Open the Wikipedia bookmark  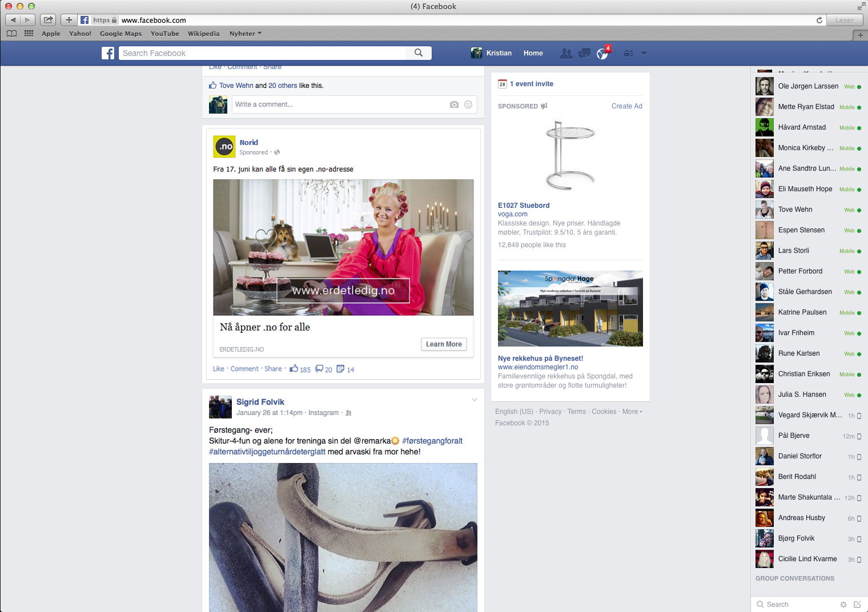click(x=203, y=34)
